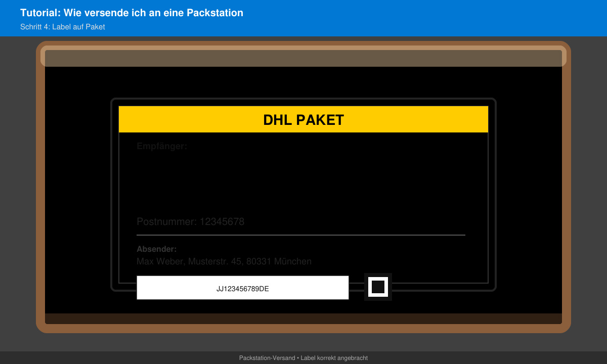
Task: Click the yellow DHL PAKET label header
Action: click(303, 119)
